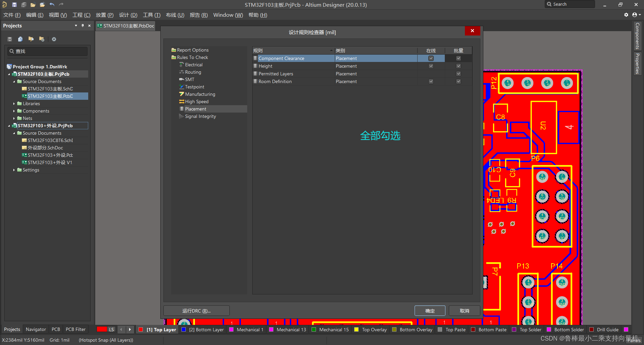Click the Top Overlay yellow color swatch
644x345 pixels.
click(356, 330)
